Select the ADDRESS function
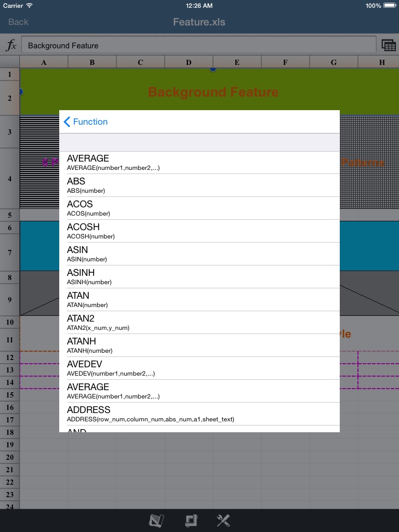Viewport: 399px width, 532px height. (199, 414)
